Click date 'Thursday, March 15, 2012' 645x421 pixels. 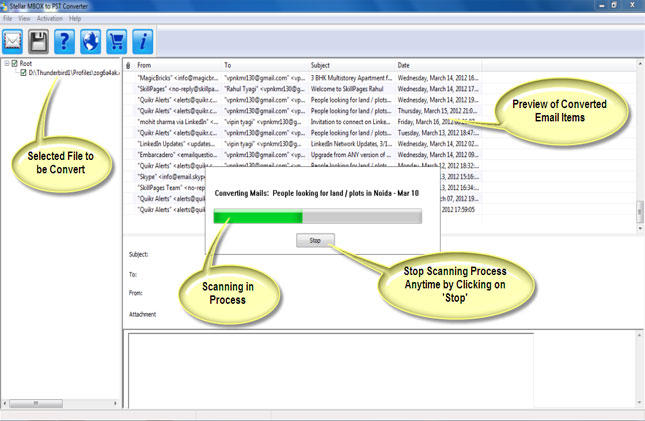point(437,111)
